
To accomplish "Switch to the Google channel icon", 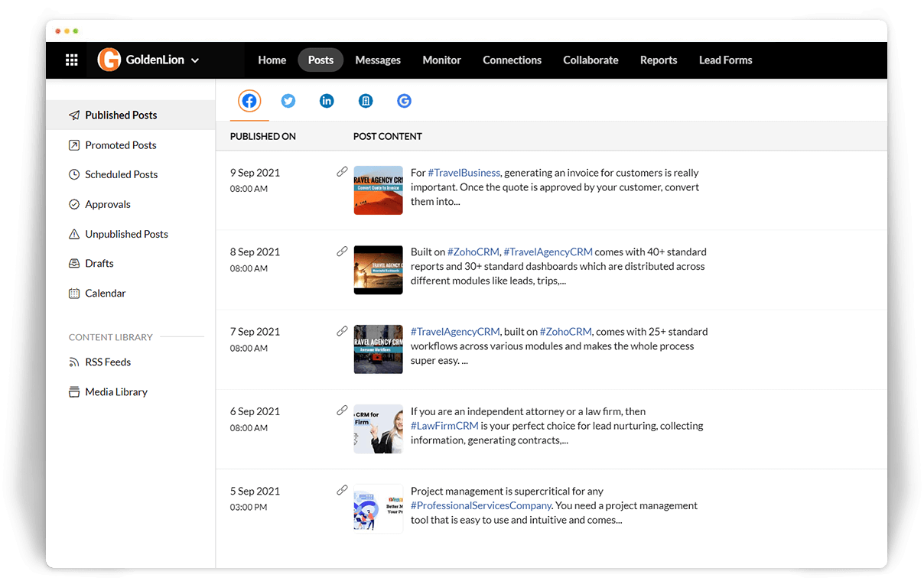I will [404, 101].
